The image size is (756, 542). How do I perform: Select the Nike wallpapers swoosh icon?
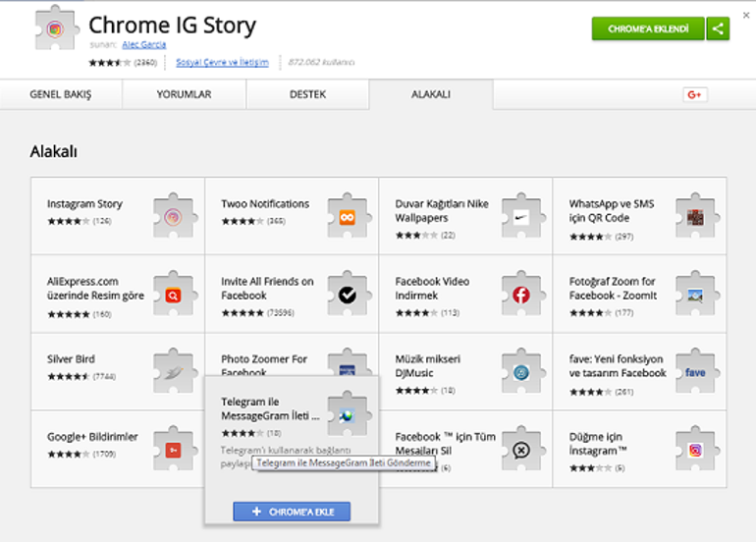click(x=521, y=217)
